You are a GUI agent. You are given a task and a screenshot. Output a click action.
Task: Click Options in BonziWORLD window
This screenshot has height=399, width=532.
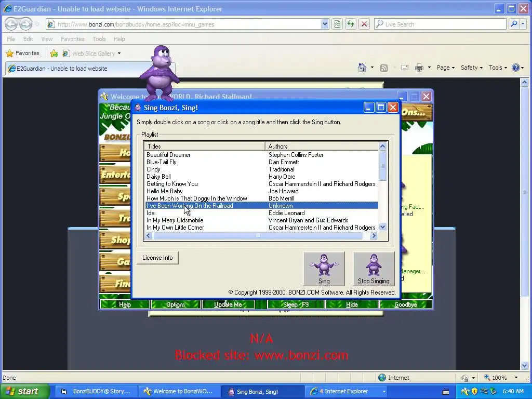pos(176,304)
